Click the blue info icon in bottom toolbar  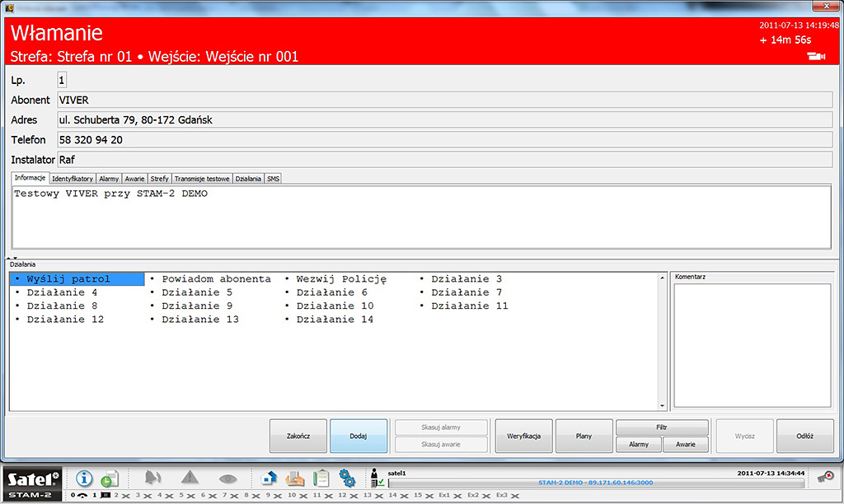[x=84, y=478]
